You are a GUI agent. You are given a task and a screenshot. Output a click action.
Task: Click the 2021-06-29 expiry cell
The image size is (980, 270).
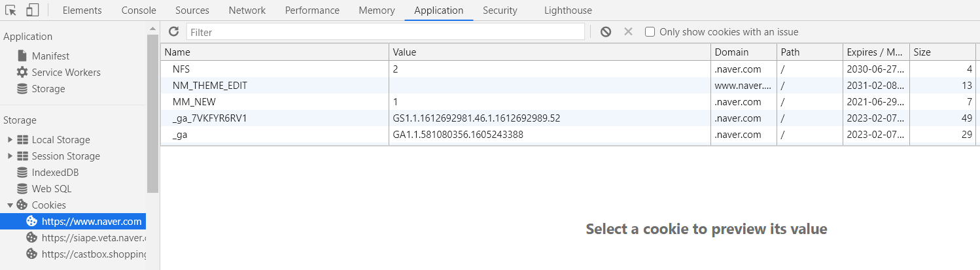[x=876, y=101]
